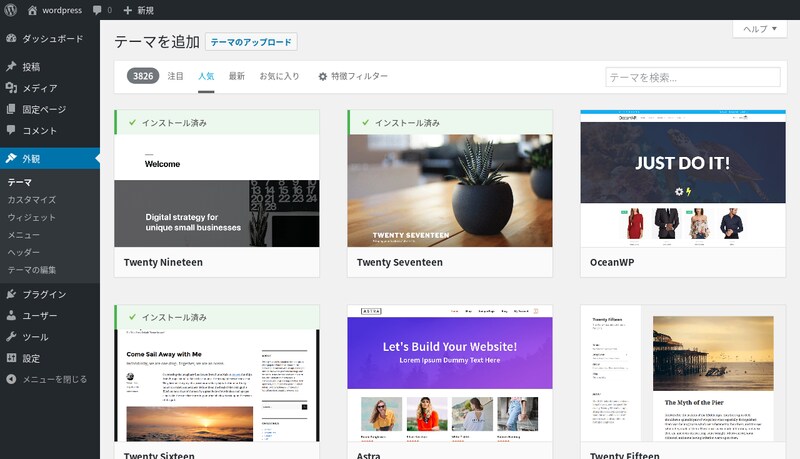
Task: Open ダッシュボード in the sidebar
Action: pos(53,39)
